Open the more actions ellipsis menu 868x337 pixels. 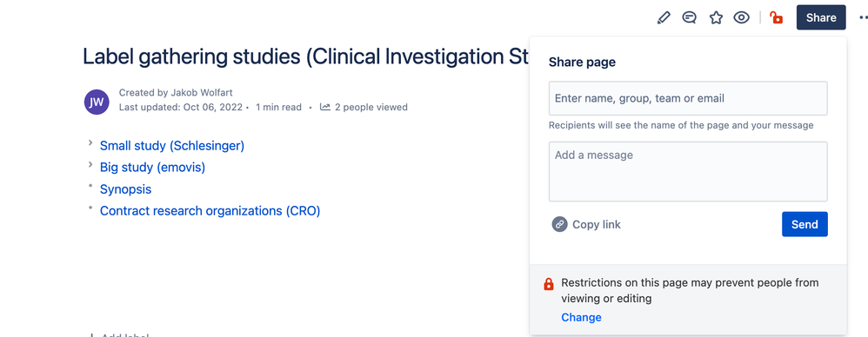click(863, 17)
